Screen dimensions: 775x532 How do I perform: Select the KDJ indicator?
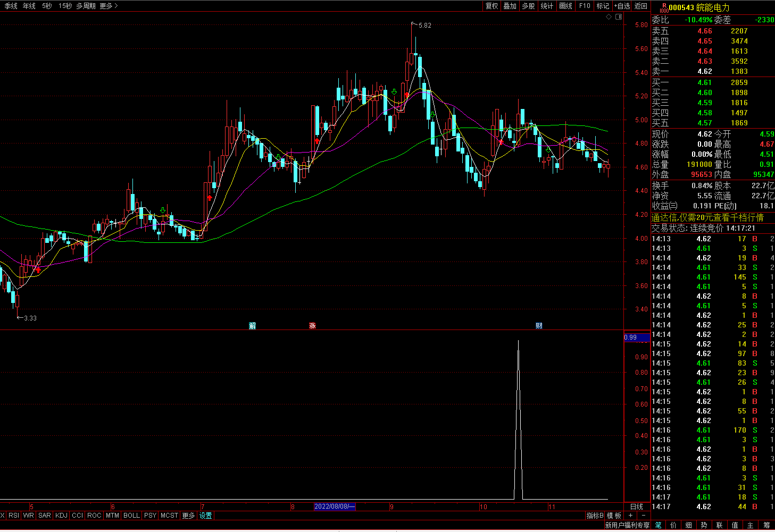62,516
